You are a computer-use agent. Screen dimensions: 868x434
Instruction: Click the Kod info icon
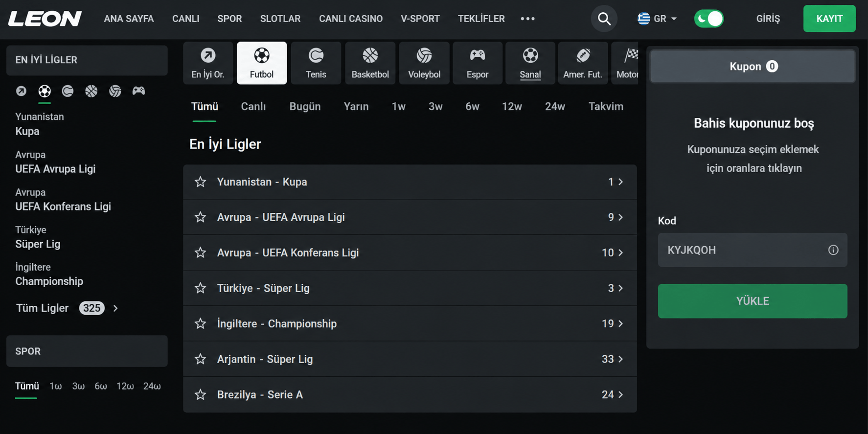pyautogui.click(x=833, y=250)
